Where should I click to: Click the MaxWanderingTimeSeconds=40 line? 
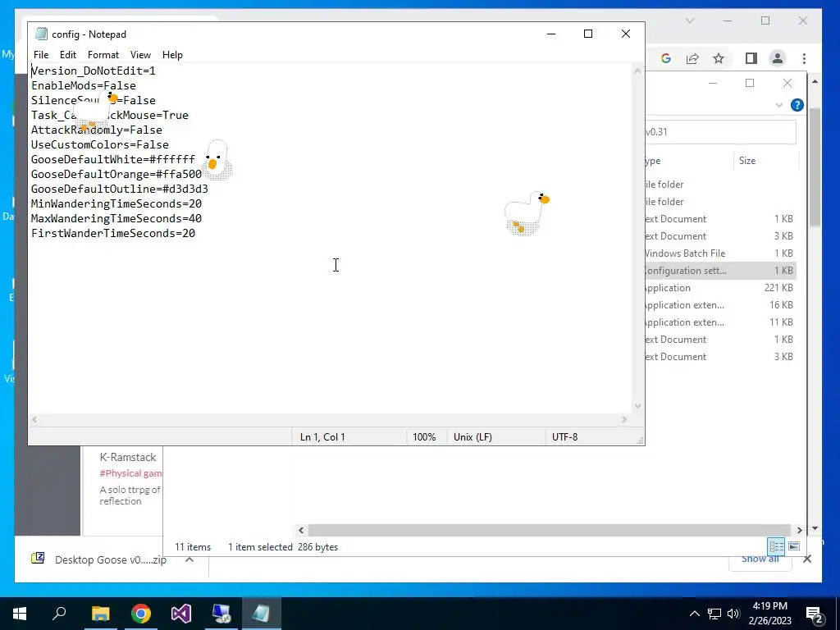click(116, 218)
